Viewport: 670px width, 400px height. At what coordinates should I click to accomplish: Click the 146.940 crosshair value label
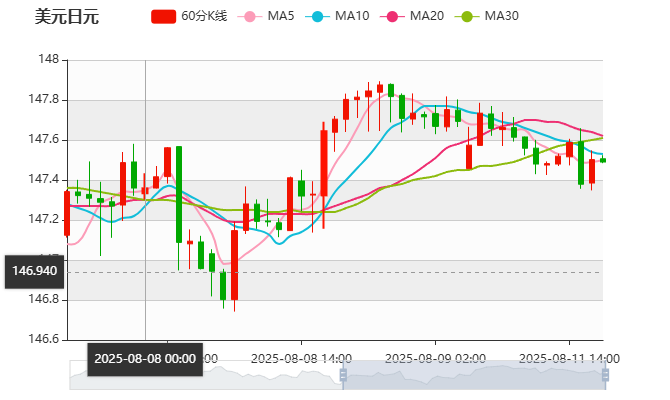(x=35, y=271)
